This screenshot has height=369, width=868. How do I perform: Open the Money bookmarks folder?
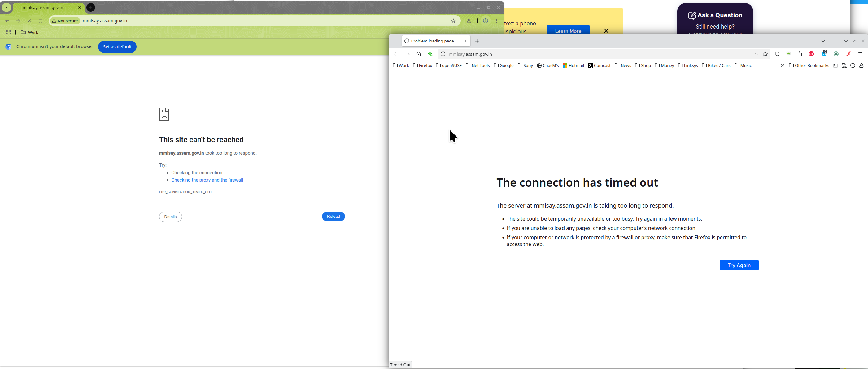pyautogui.click(x=665, y=66)
